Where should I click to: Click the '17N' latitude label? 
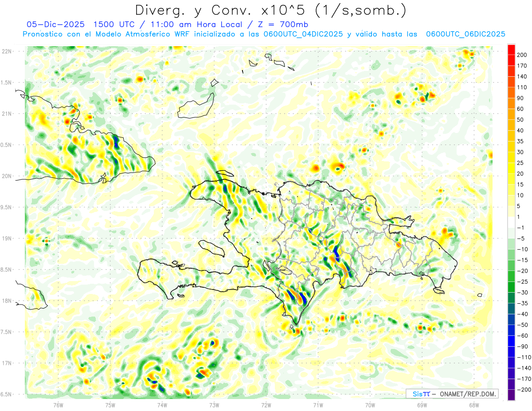[7, 363]
